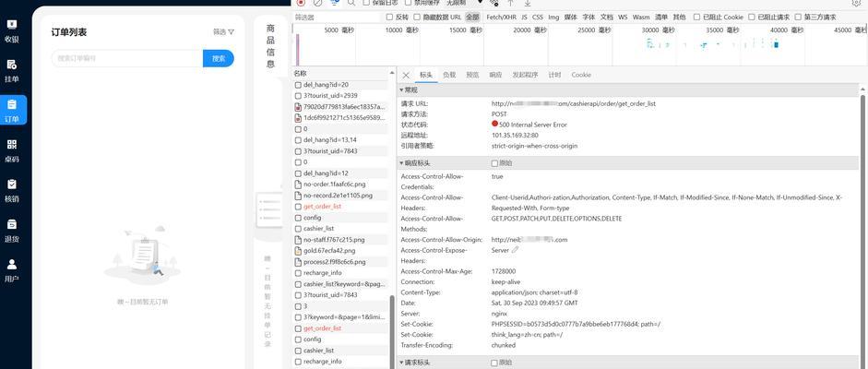
Task: Enable the 反转 invert filter checkbox
Action: click(x=389, y=18)
